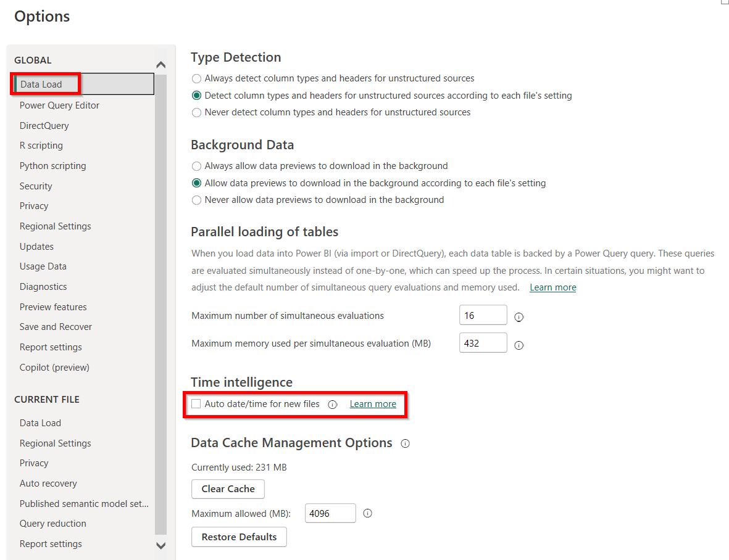
Task: Click the Type Detection heading
Action: click(x=236, y=57)
